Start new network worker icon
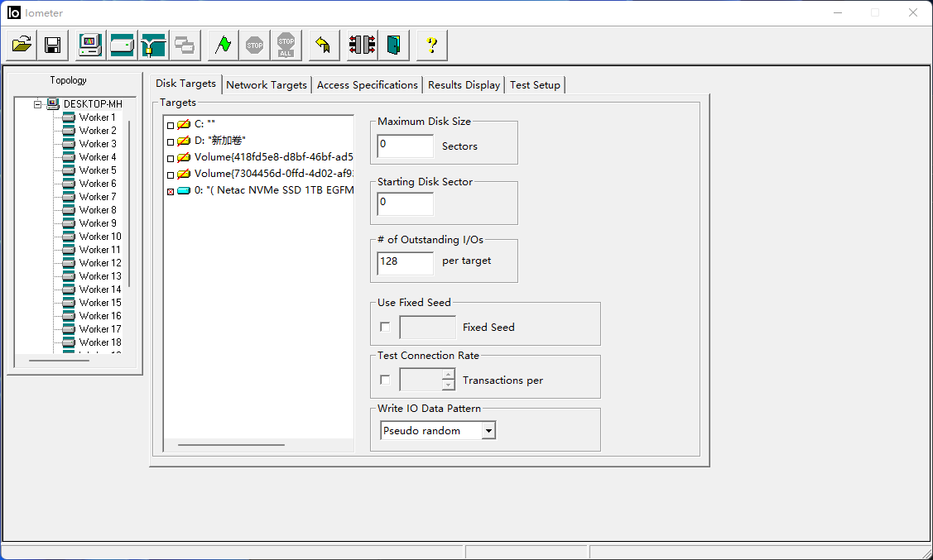The width and height of the screenshot is (933, 560). coord(153,45)
